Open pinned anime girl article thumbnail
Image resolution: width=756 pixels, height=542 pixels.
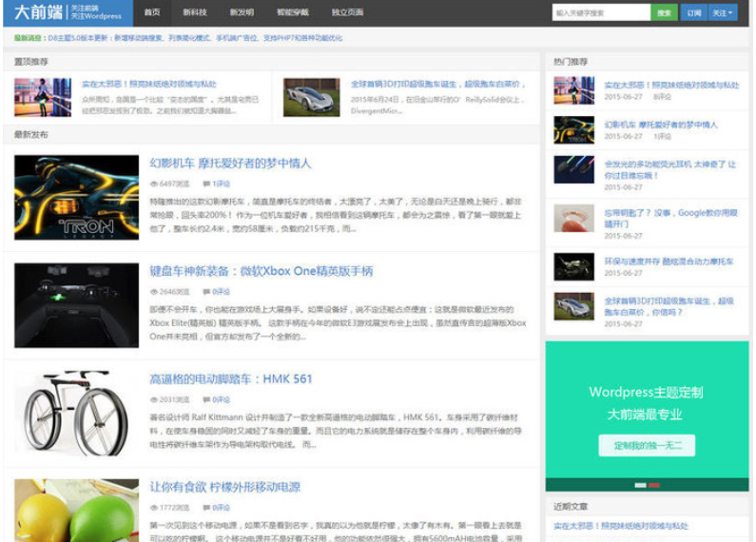click(x=43, y=97)
